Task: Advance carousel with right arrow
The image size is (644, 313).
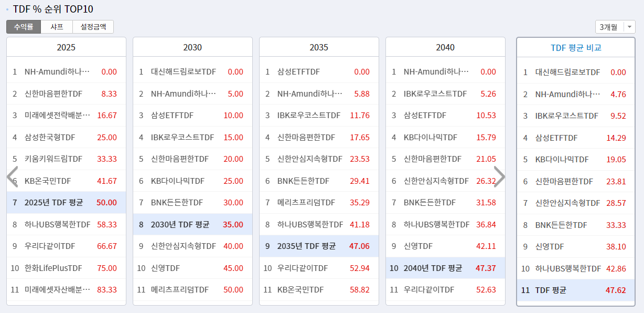Action: click(x=500, y=177)
